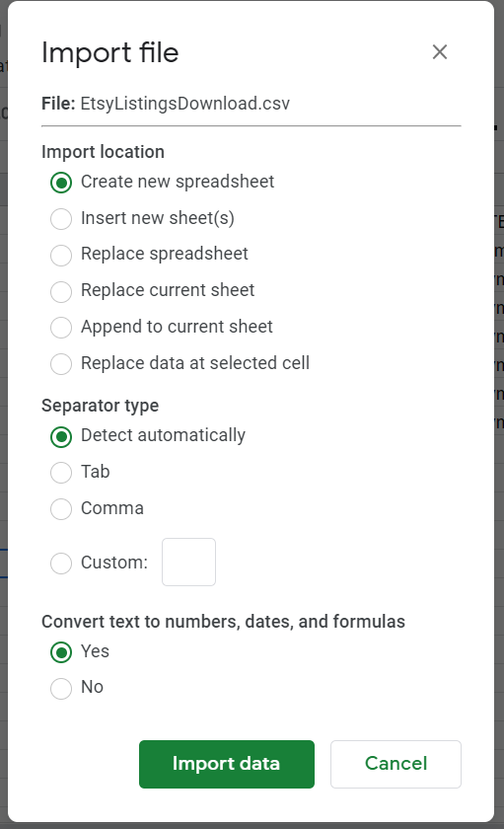The image size is (504, 829).
Task: Click the Import location heading
Action: (103, 152)
